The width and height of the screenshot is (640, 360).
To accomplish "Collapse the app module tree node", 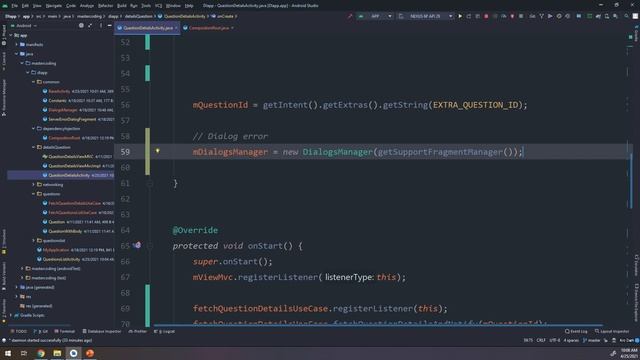I will point(11,35).
